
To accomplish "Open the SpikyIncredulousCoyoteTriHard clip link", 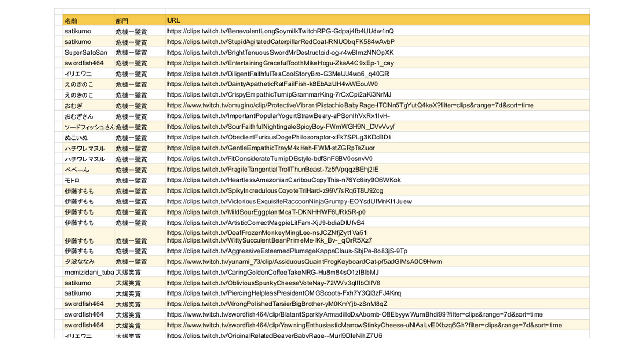I will point(275,191).
